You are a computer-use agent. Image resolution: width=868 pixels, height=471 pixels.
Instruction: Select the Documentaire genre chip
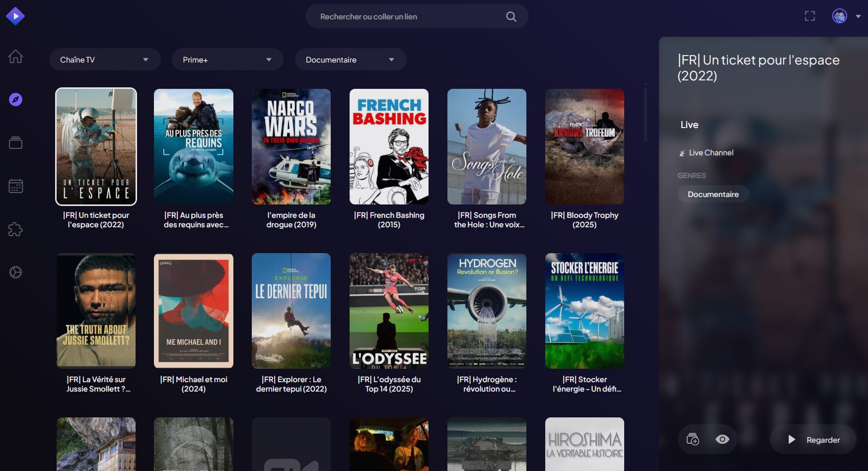[713, 194]
